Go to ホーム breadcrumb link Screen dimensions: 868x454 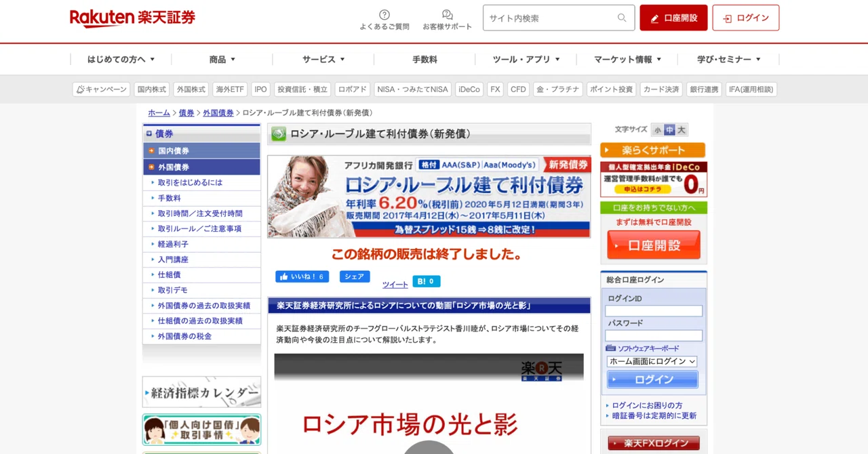click(159, 113)
